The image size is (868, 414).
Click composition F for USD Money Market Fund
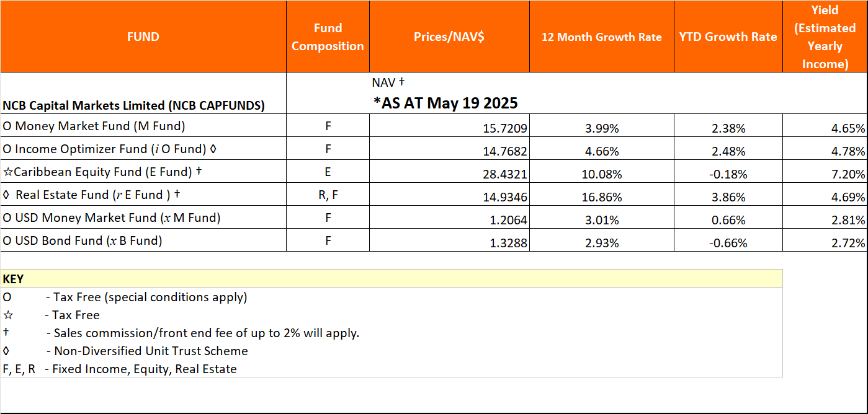(x=328, y=218)
